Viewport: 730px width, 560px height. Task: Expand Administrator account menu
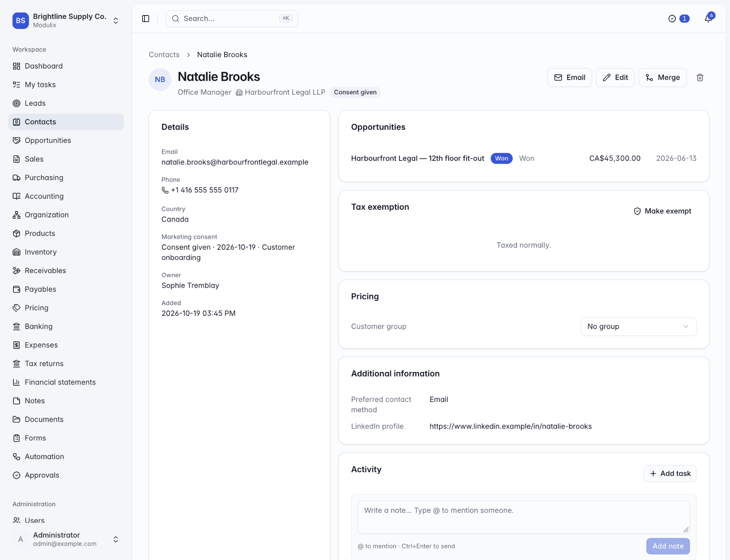coord(66,539)
